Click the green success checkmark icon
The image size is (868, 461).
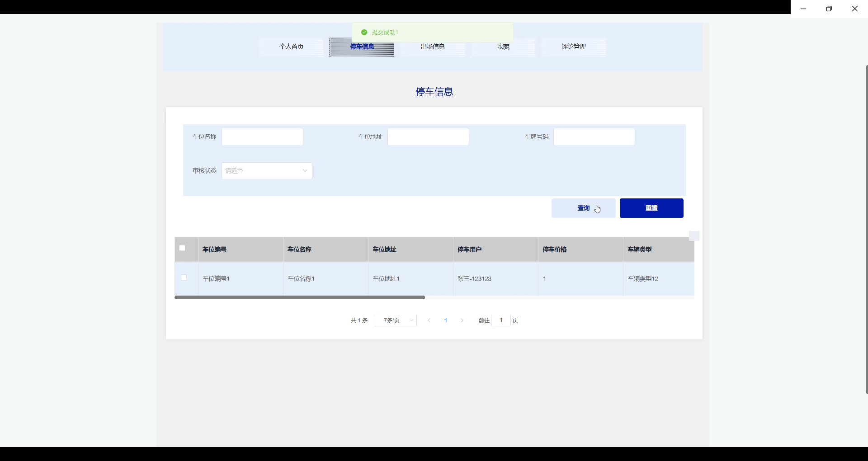[x=364, y=33]
